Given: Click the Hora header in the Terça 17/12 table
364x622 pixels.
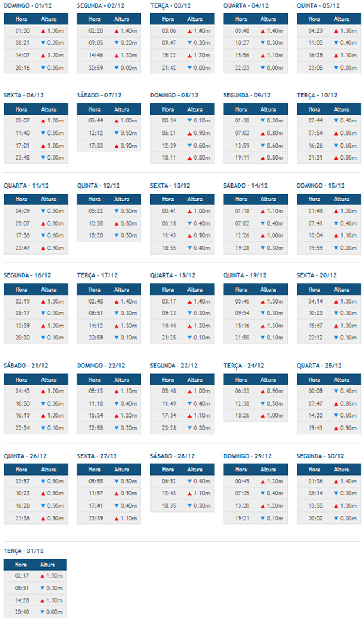Looking at the screenshot, I should (x=95, y=290).
